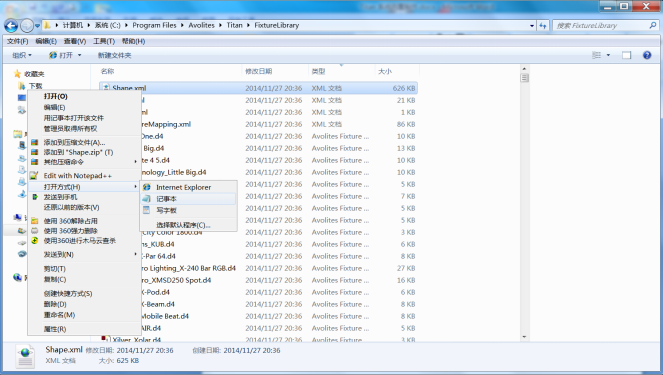
Task: Expand the 其他压缩命令 submenu
Action: click(x=135, y=161)
